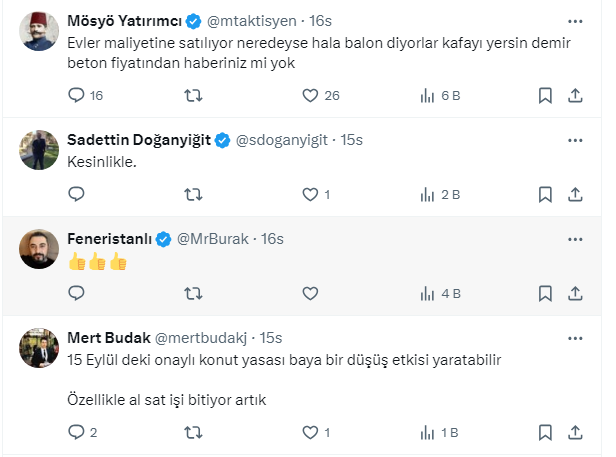616x457 pixels.
Task: Retweet Mösyö Yatırımcı's post
Action: (194, 95)
